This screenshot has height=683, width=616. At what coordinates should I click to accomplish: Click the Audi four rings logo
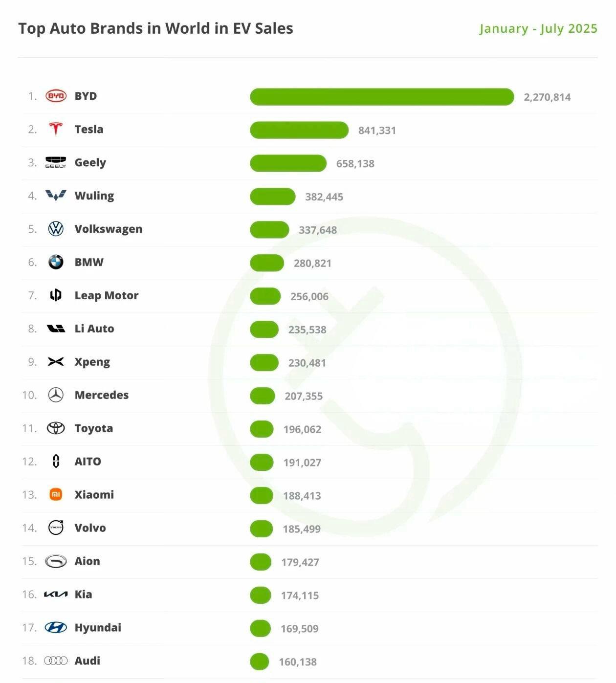pos(56,661)
